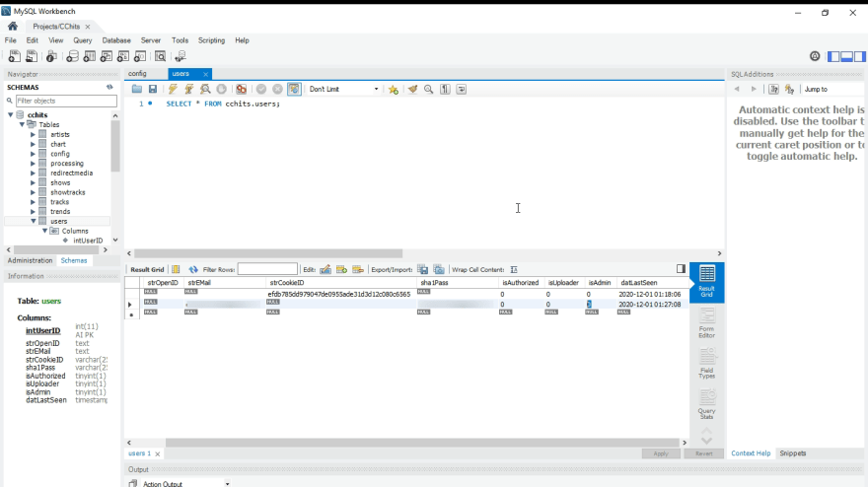Search table data icon
This screenshot has height=487, width=868.
(160, 56)
